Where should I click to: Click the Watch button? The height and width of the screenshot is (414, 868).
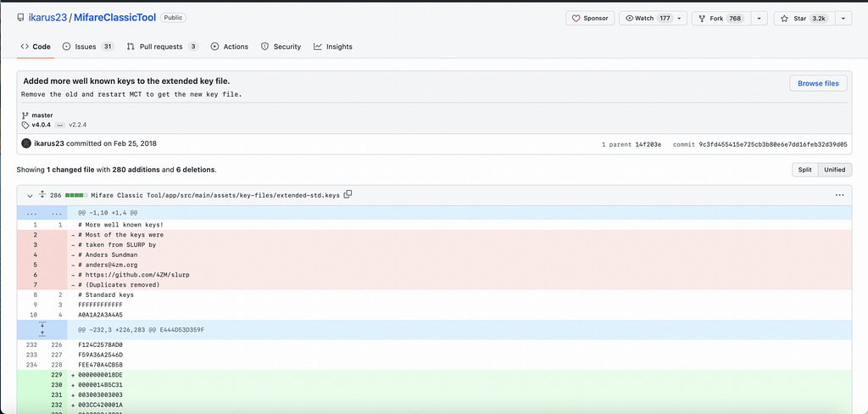653,19
